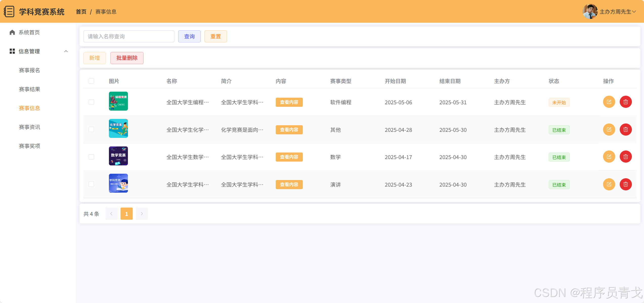Click the home icon beside 系统首页
This screenshot has width=644, height=303.
[12, 32]
